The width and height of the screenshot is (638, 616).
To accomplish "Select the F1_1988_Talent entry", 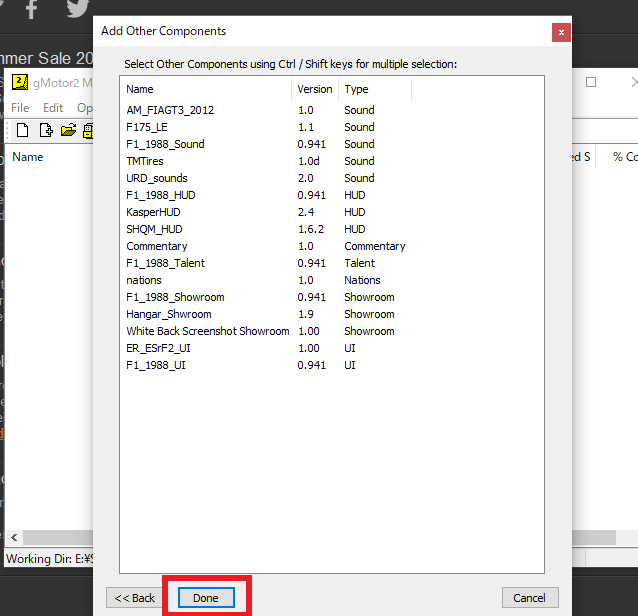I will (x=165, y=263).
